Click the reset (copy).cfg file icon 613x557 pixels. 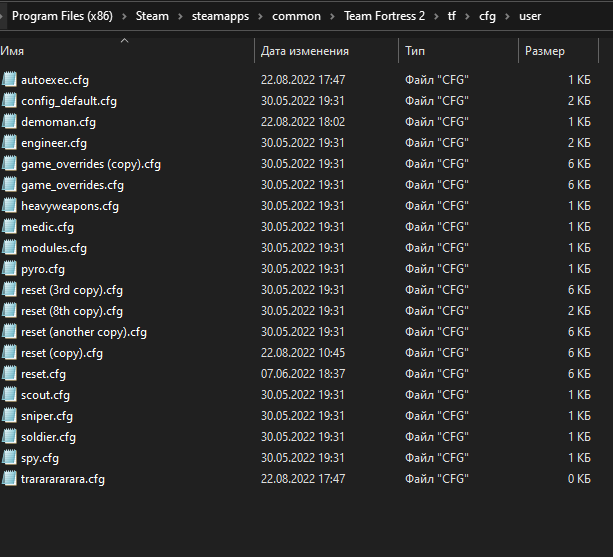click(9, 353)
